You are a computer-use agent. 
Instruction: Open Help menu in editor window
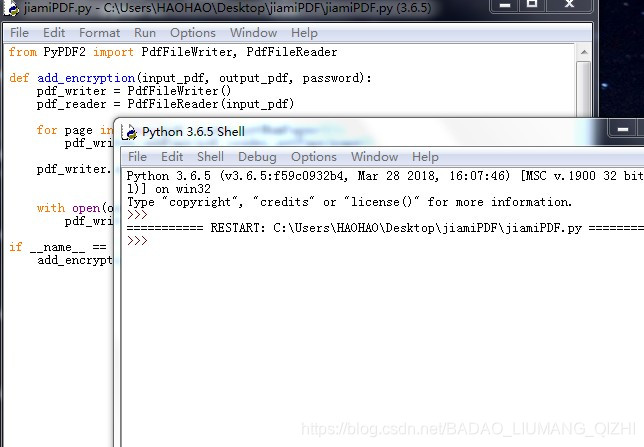click(304, 32)
